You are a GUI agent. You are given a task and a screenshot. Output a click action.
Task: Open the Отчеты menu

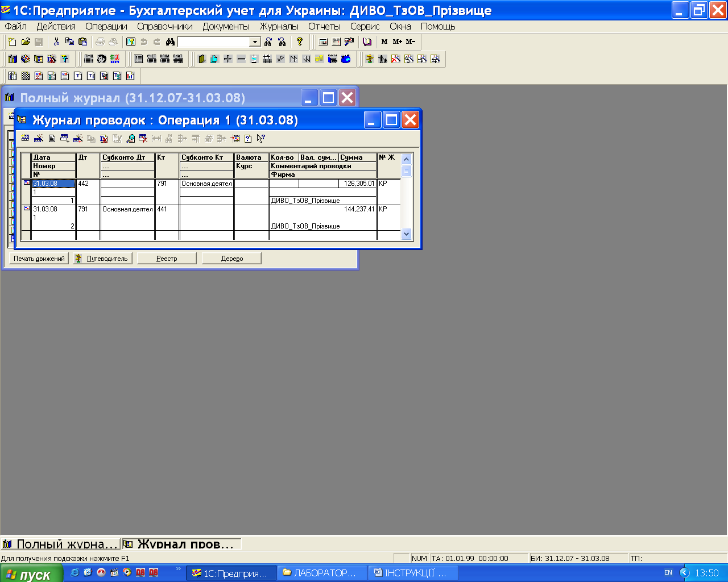click(x=324, y=26)
